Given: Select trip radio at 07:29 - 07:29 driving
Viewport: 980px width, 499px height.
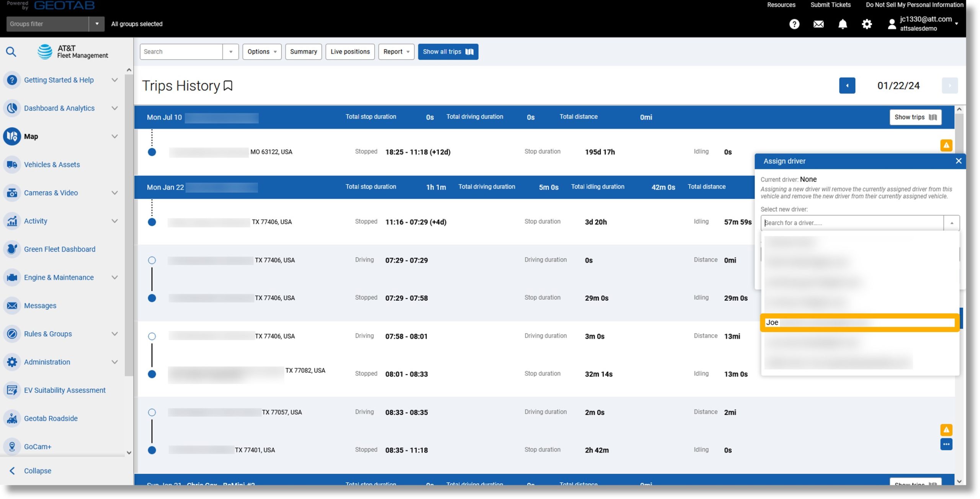Looking at the screenshot, I should [x=152, y=260].
